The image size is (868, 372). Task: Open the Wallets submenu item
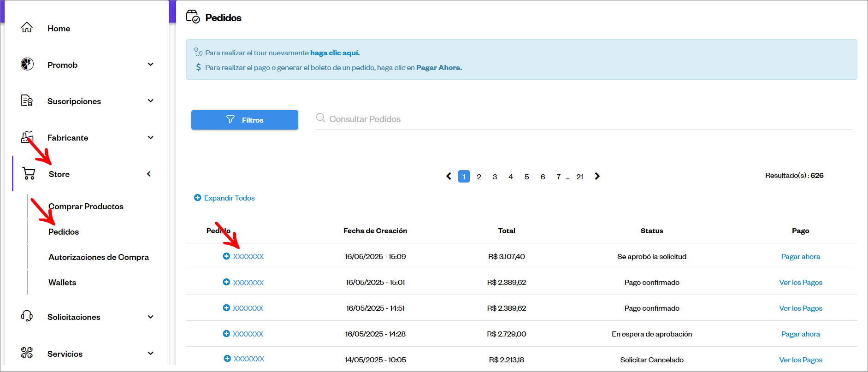point(62,283)
